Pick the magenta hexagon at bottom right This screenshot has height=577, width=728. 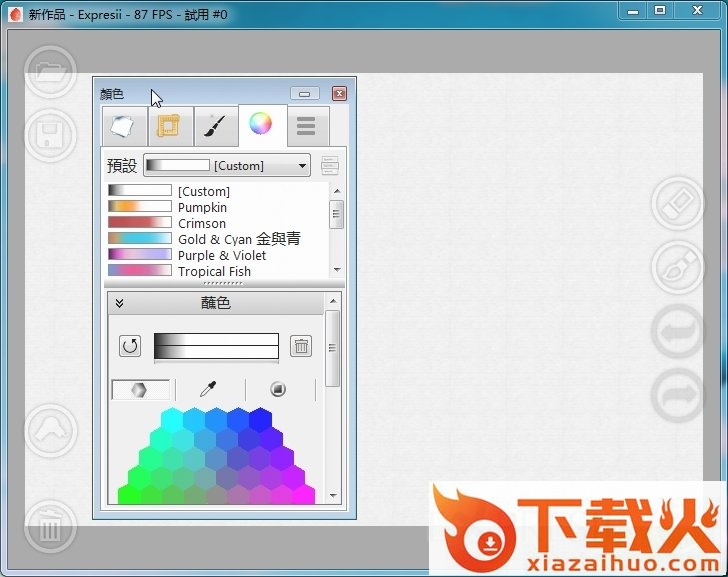[x=304, y=496]
